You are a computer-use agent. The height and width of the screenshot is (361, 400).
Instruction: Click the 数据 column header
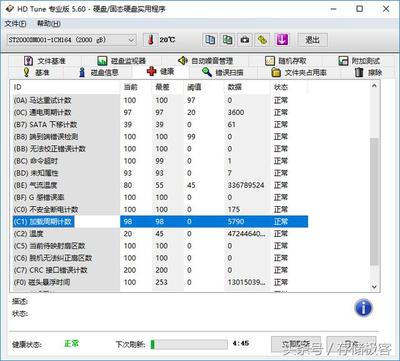click(247, 87)
